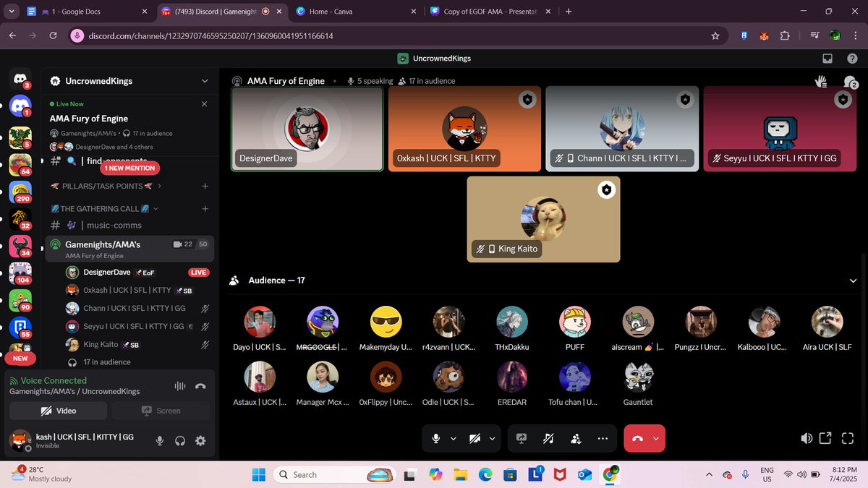Screen dimensions: 868x488
Task: Open User Settings via the gear icon
Action: 200,441
